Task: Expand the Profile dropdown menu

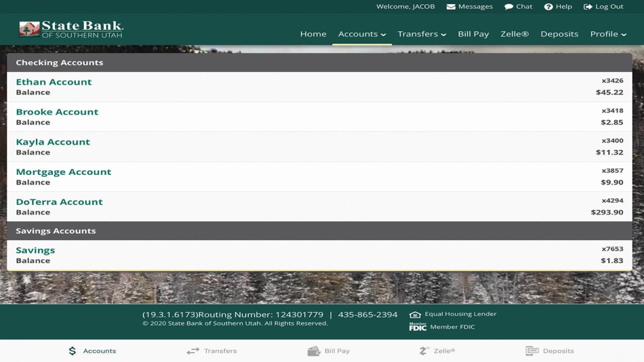Action: pyautogui.click(x=608, y=34)
